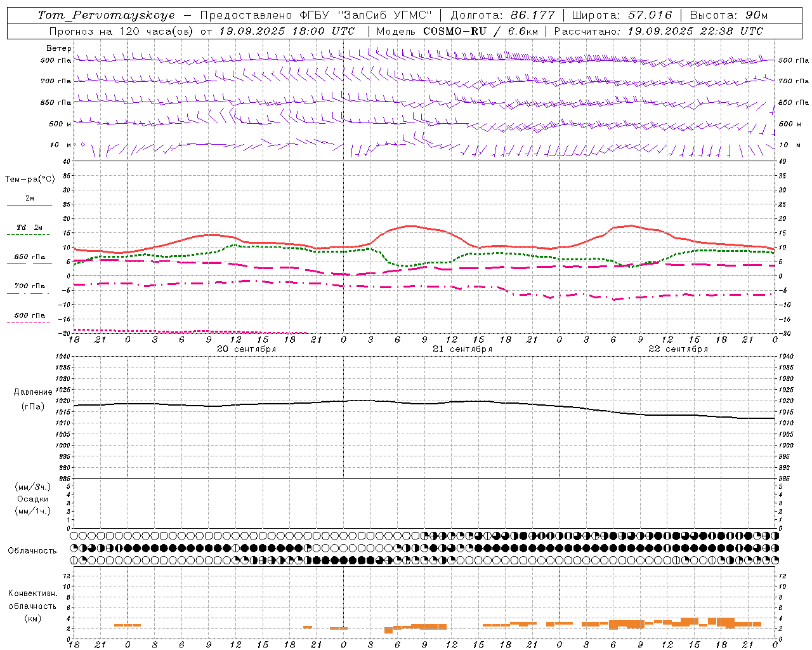Click the 'Осадки' precipitation label
This screenshot has height=650, width=812.
click(32, 499)
